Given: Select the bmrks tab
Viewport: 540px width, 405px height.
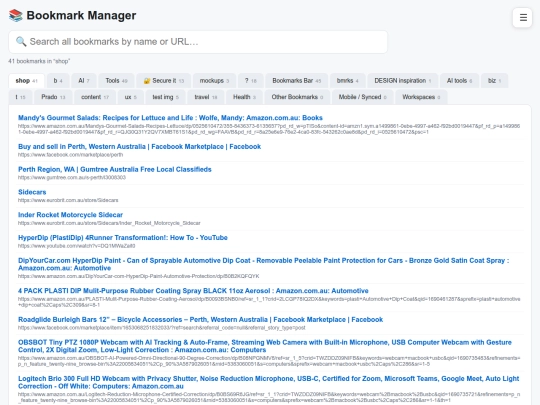Looking at the screenshot, I should point(347,81).
